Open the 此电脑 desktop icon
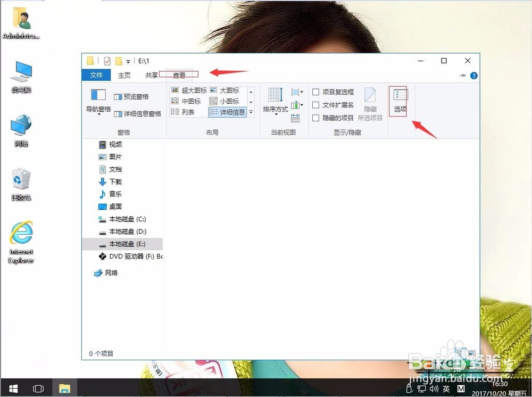Viewport: 532px width, 397px height. click(x=21, y=77)
